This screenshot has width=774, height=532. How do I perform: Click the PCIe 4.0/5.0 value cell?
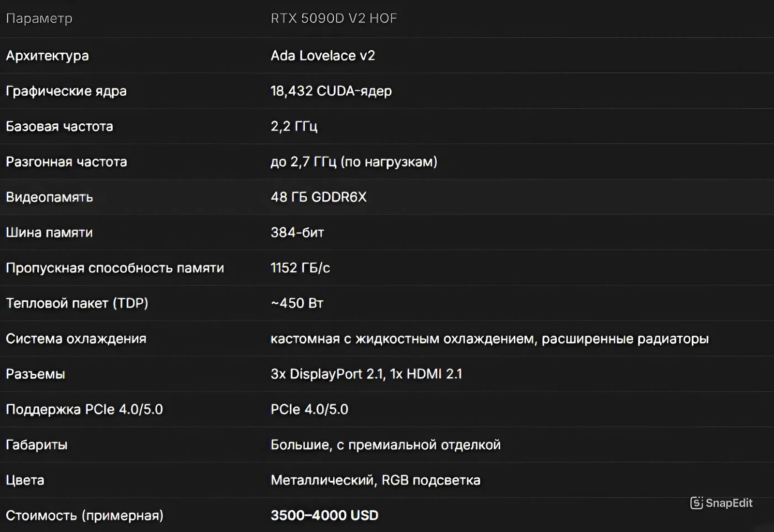click(310, 409)
